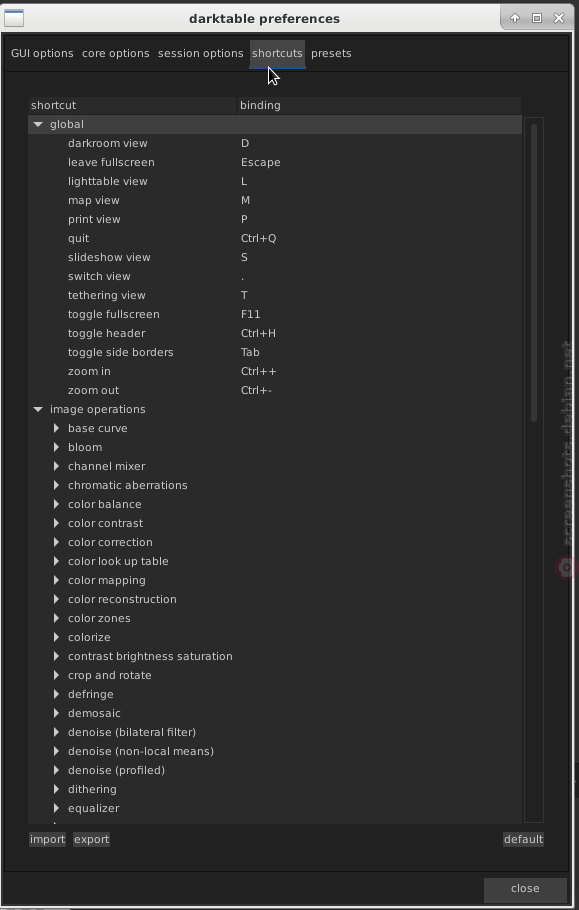Expand the base curve entry

(x=56, y=428)
